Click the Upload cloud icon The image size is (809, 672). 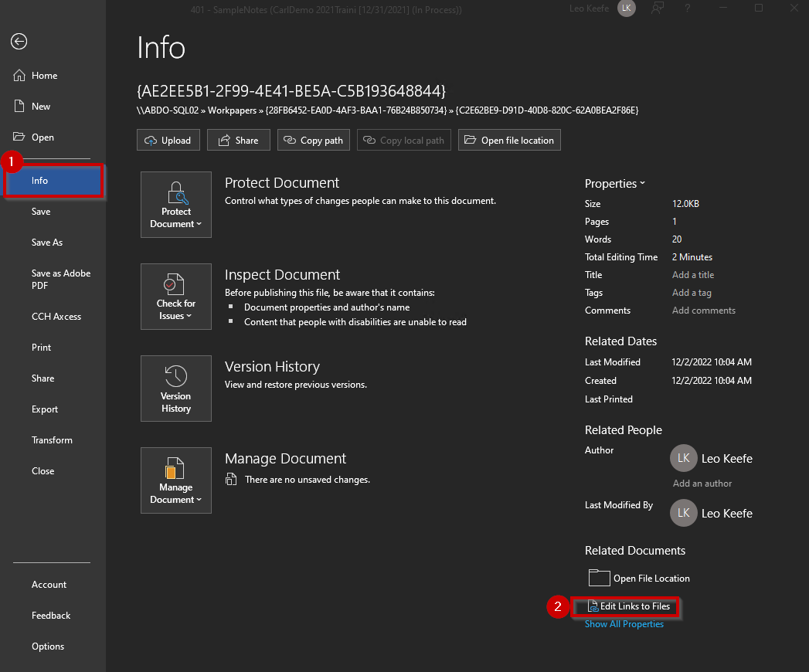tap(151, 141)
